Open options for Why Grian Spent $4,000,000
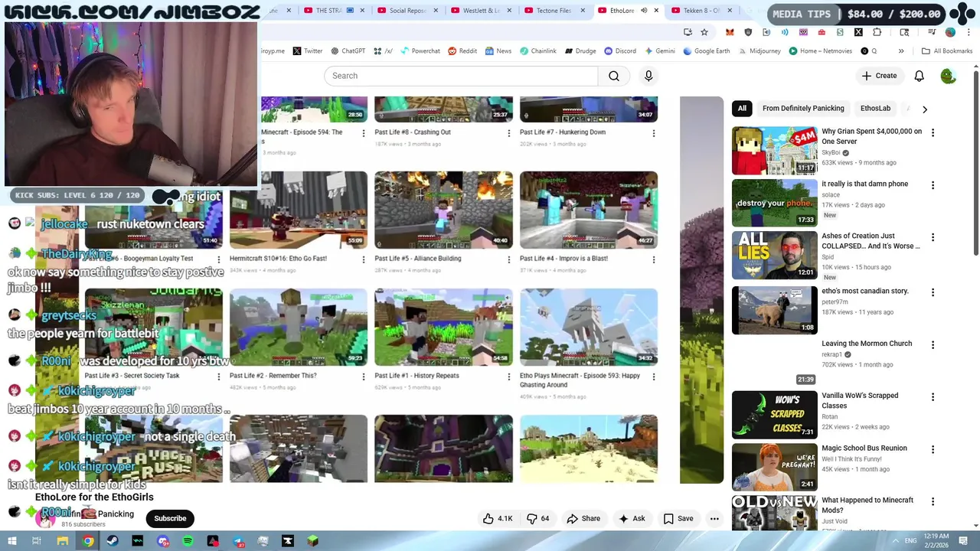The width and height of the screenshot is (980, 551). [x=933, y=132]
